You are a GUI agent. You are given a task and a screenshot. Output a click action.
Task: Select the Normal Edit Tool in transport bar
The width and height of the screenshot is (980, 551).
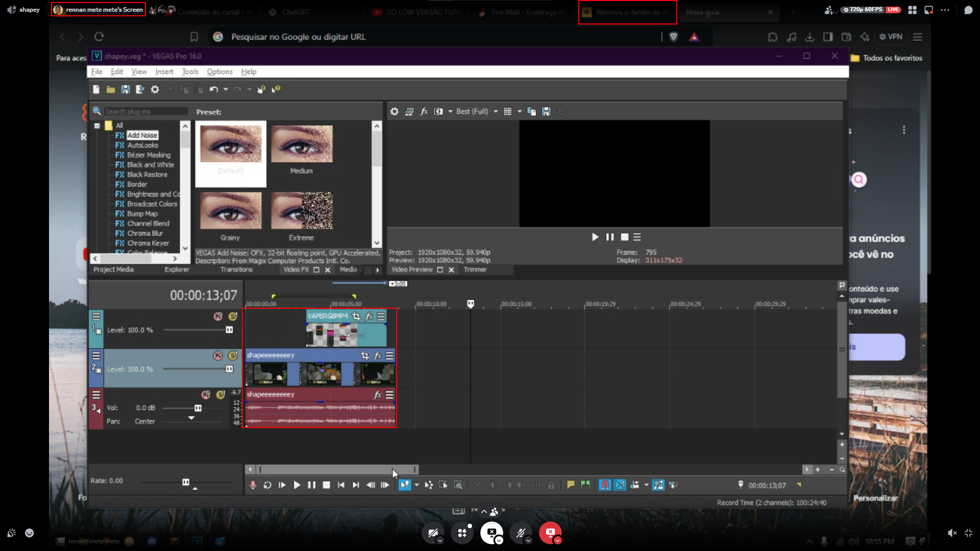[x=404, y=485]
